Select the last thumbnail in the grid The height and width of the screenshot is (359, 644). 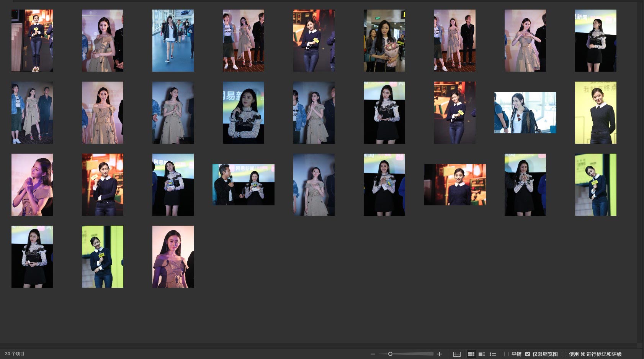[173, 257]
